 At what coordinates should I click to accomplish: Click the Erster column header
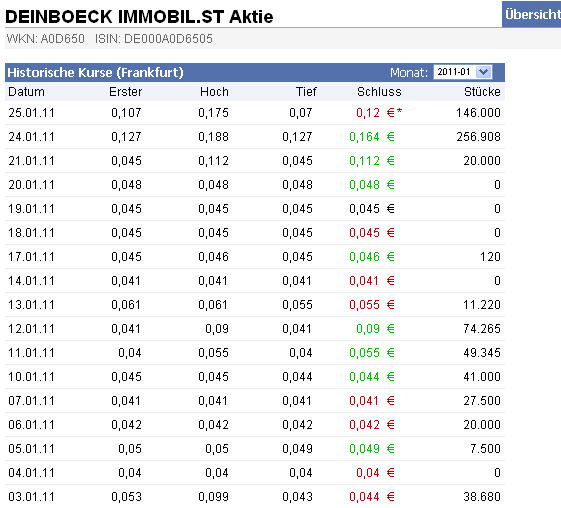coord(126,92)
